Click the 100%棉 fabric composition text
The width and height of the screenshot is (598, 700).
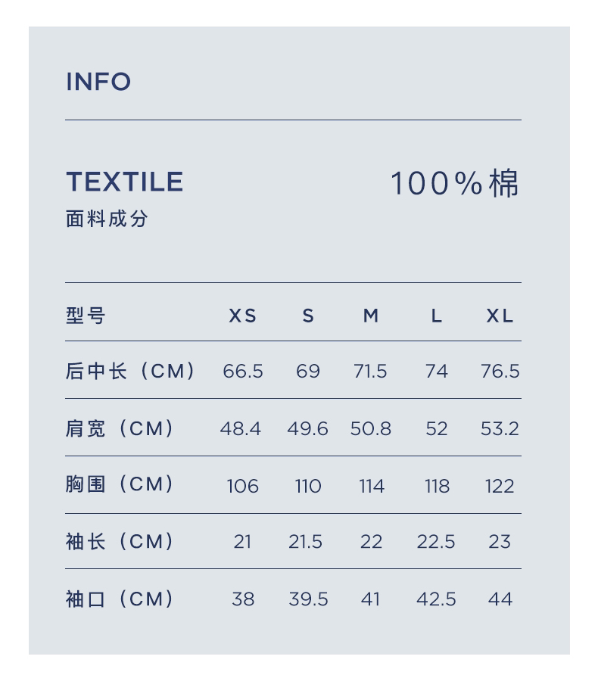point(455,183)
